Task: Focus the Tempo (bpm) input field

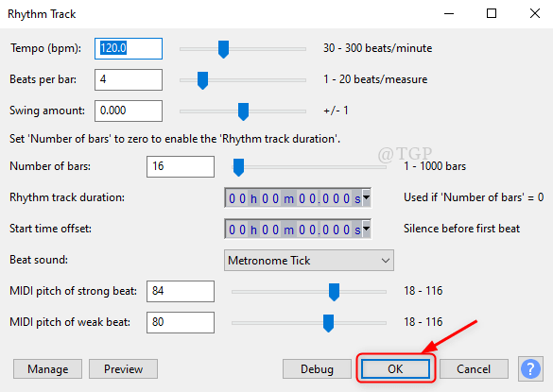Action: [x=129, y=48]
